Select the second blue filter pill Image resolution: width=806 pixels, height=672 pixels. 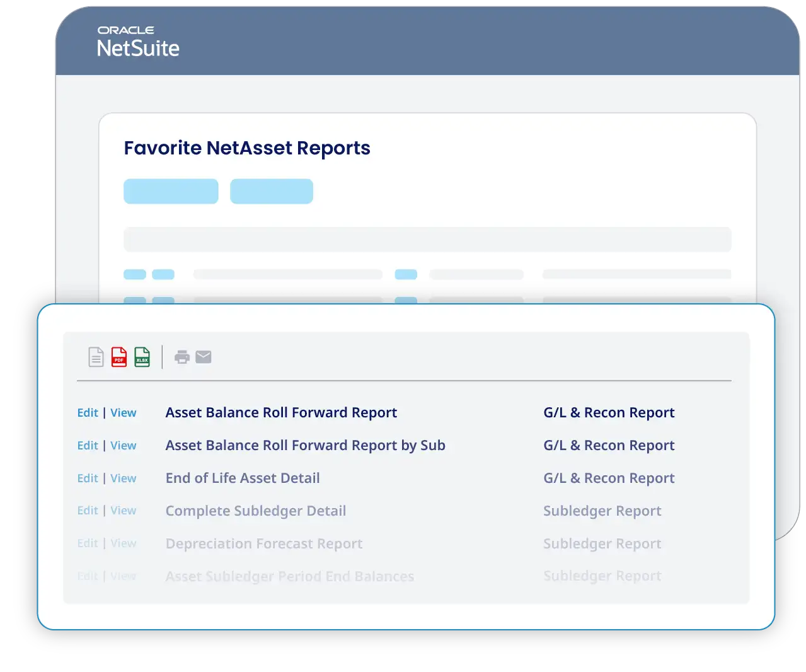click(x=272, y=191)
